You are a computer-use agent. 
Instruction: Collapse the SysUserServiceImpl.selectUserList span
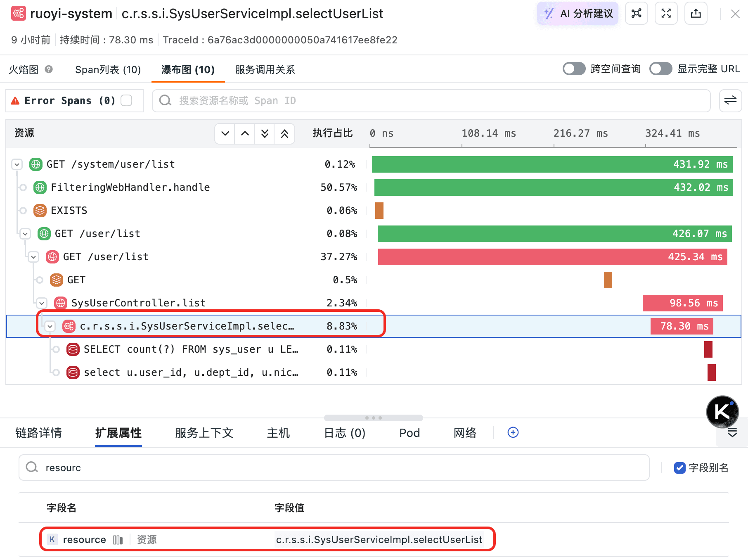pyautogui.click(x=50, y=326)
